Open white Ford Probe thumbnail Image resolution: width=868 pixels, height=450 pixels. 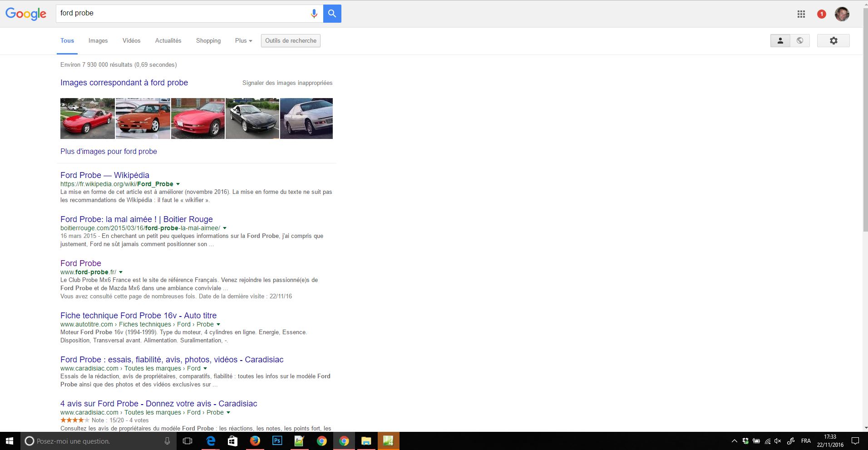point(306,118)
